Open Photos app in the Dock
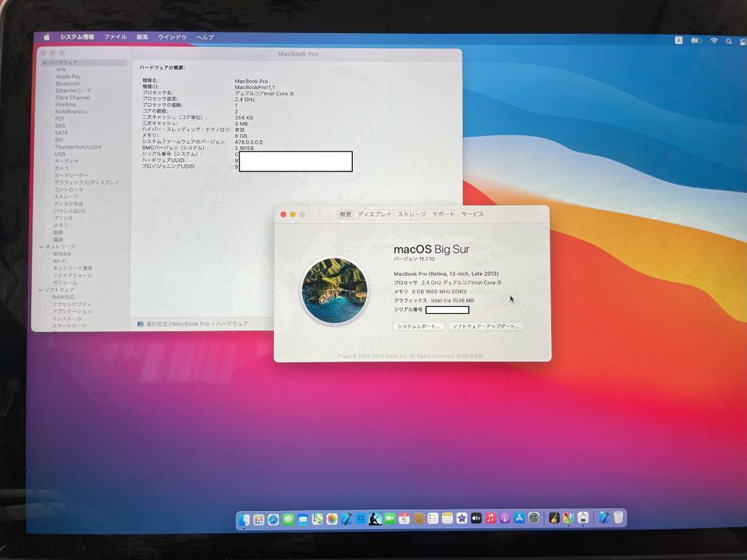The width and height of the screenshot is (747, 560). [x=332, y=519]
